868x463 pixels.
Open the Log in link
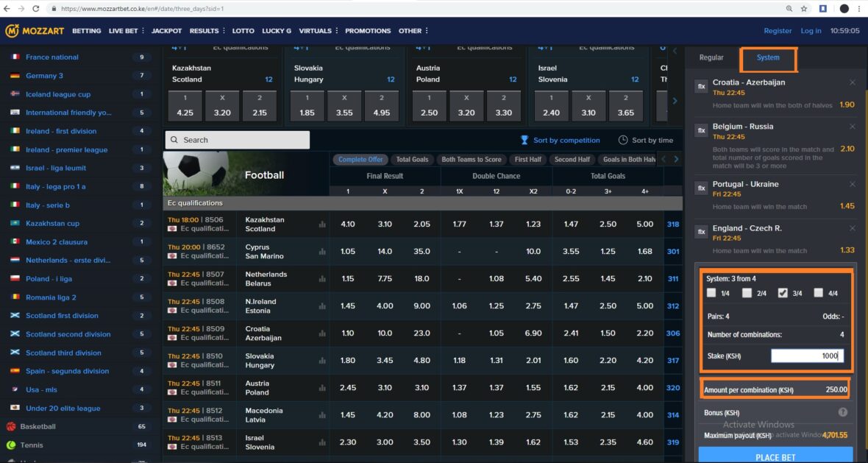(x=811, y=31)
